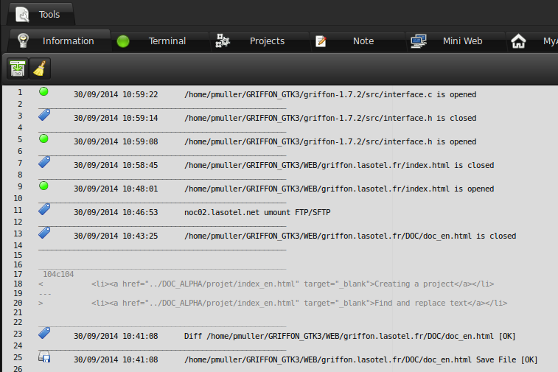
Task: Click timestamp 30/09/2014 10:43:25
Action: click(116, 236)
